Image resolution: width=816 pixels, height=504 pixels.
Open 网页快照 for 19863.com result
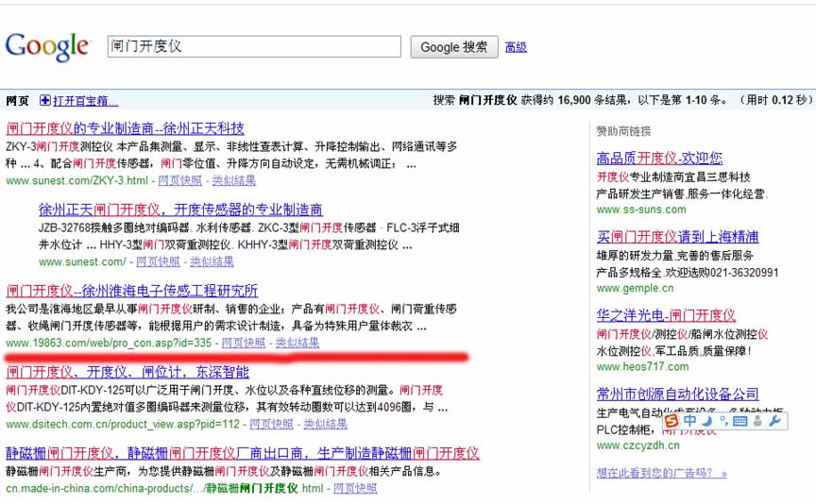[244, 343]
